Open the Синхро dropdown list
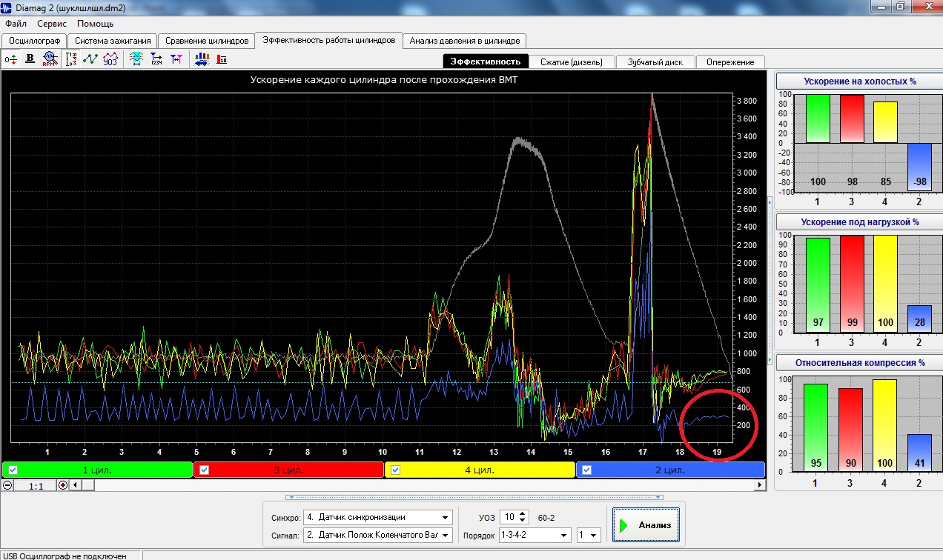This screenshot has height=560, width=943. (x=446, y=517)
